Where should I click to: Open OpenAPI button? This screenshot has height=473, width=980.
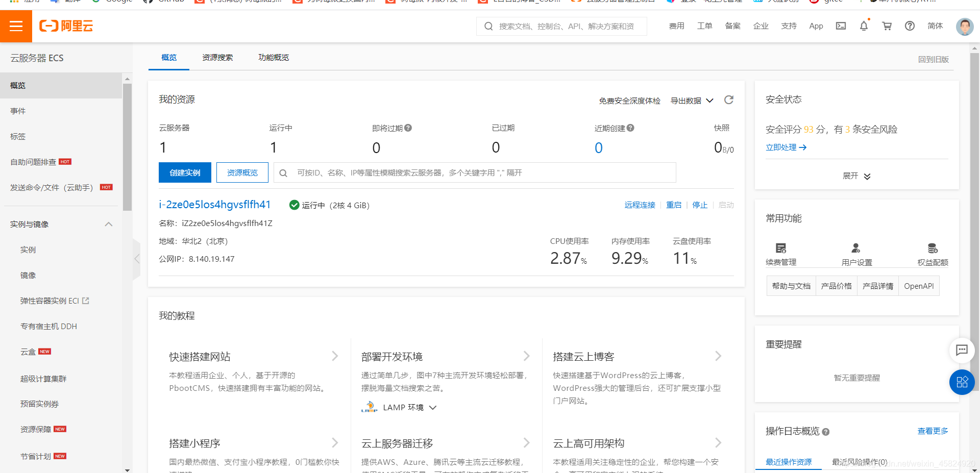coord(919,286)
